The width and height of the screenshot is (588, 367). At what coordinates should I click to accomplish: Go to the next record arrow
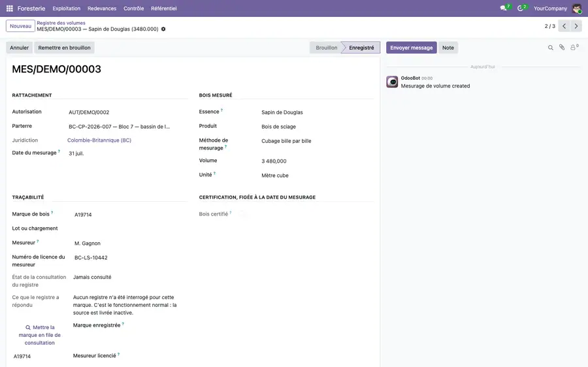pos(576,26)
